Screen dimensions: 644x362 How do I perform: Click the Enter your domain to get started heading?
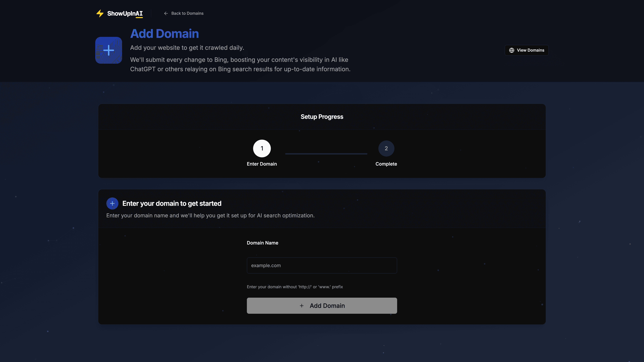[172, 203]
